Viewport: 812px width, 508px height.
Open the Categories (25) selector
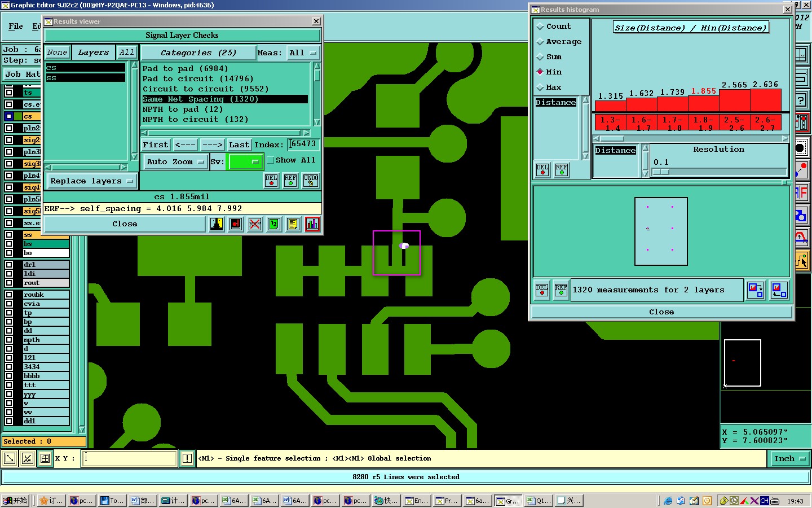(198, 53)
